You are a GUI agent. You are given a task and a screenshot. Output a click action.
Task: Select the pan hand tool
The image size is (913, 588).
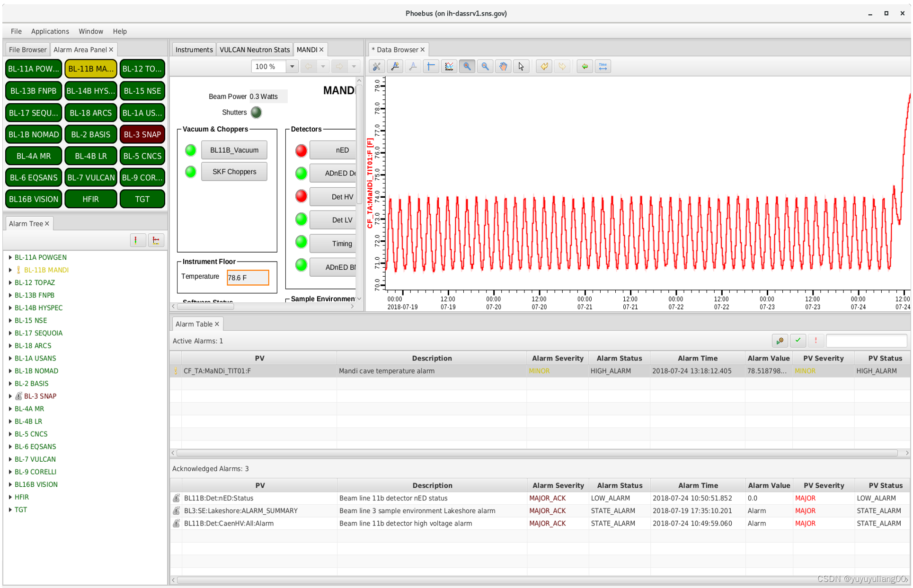click(x=503, y=67)
